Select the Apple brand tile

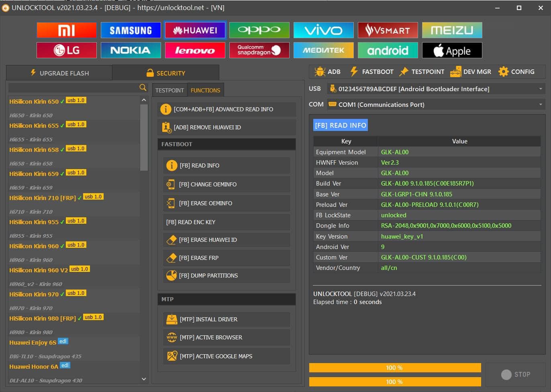point(452,50)
